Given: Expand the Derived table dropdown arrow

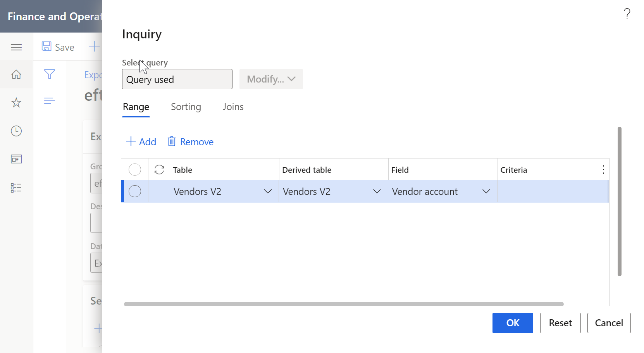Looking at the screenshot, I should [377, 191].
